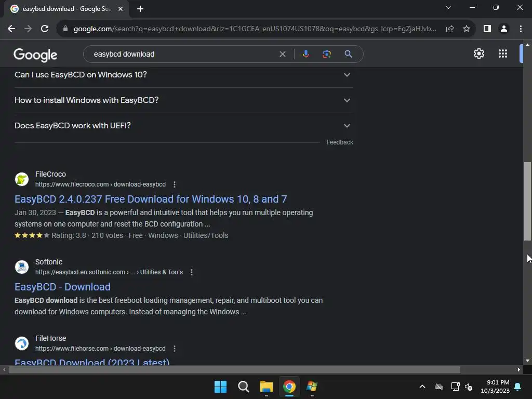Click the search box with easybcd download

[x=183, y=54]
